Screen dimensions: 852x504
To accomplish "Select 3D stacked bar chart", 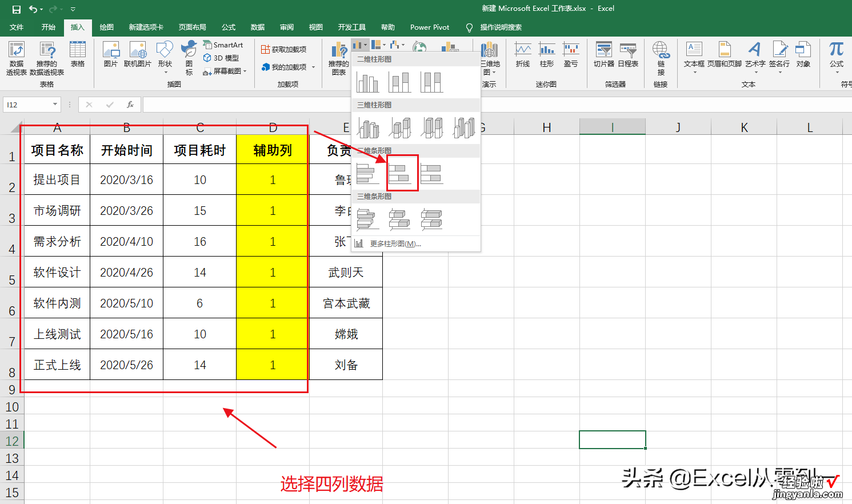I will [399, 219].
